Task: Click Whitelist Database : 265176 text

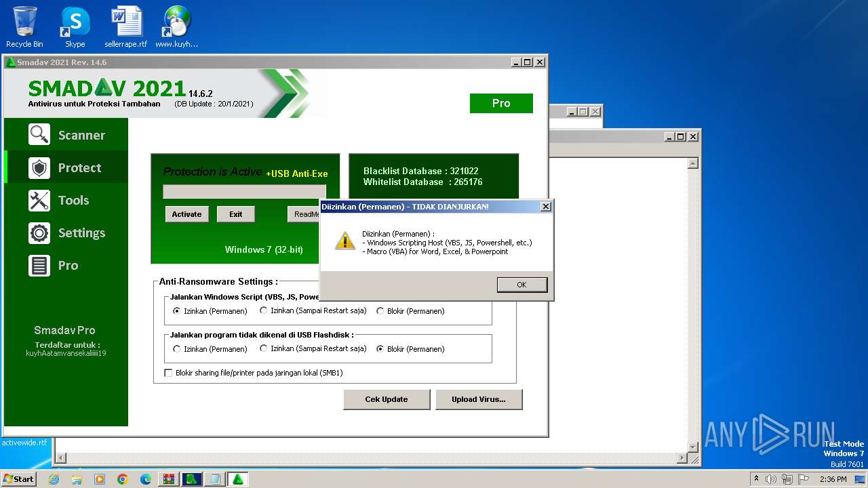Action: click(x=422, y=182)
